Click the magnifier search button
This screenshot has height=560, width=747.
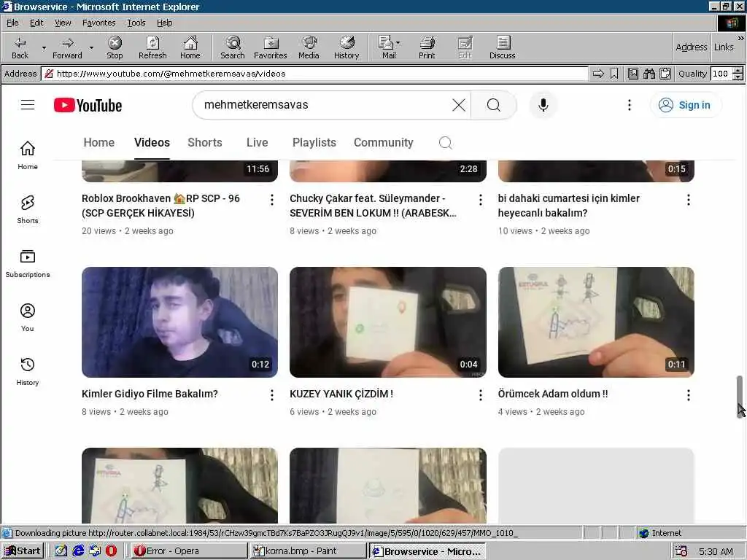494,105
